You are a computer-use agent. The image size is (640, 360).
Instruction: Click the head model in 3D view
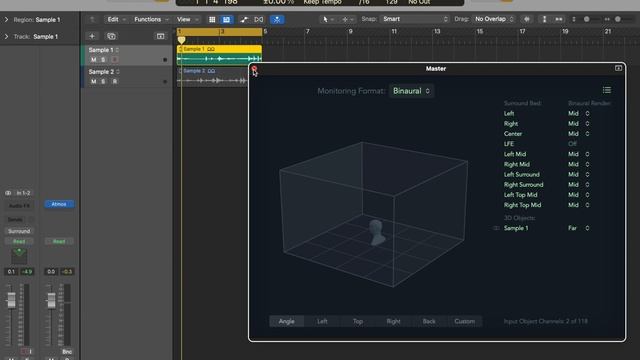376,233
